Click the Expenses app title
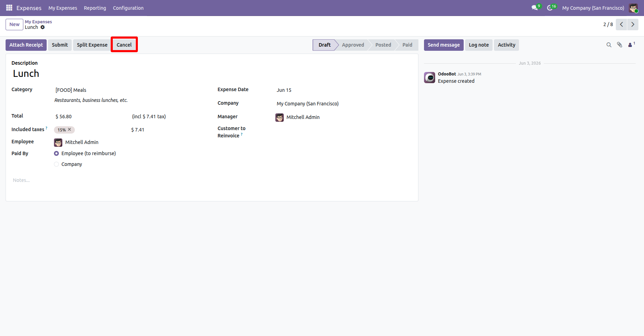 [x=29, y=8]
